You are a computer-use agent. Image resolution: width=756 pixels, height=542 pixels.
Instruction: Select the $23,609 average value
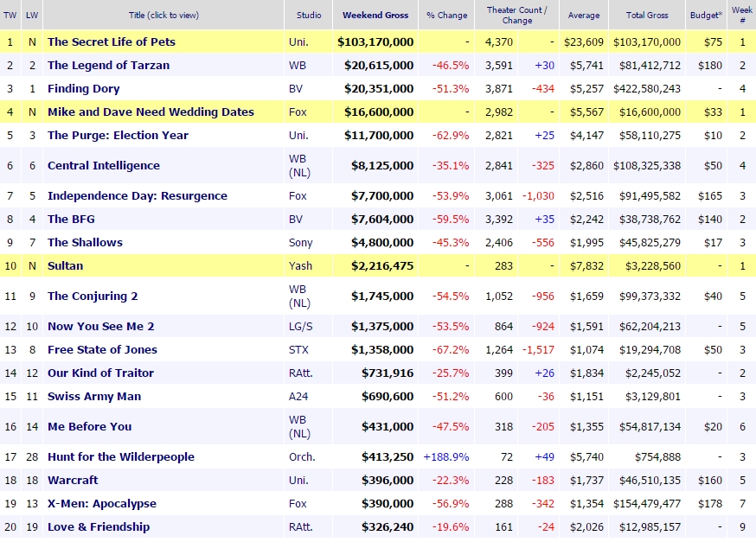pyautogui.click(x=584, y=41)
